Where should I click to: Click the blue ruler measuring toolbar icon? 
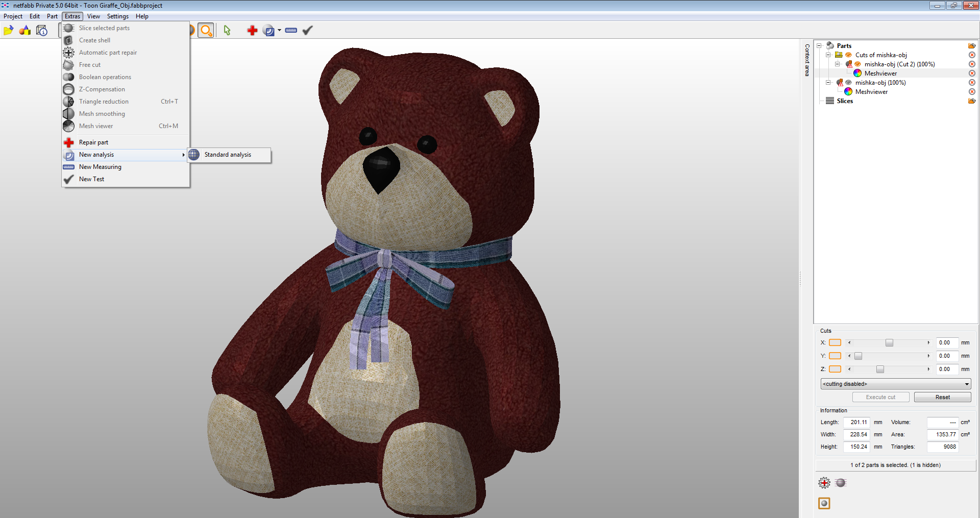(x=291, y=31)
